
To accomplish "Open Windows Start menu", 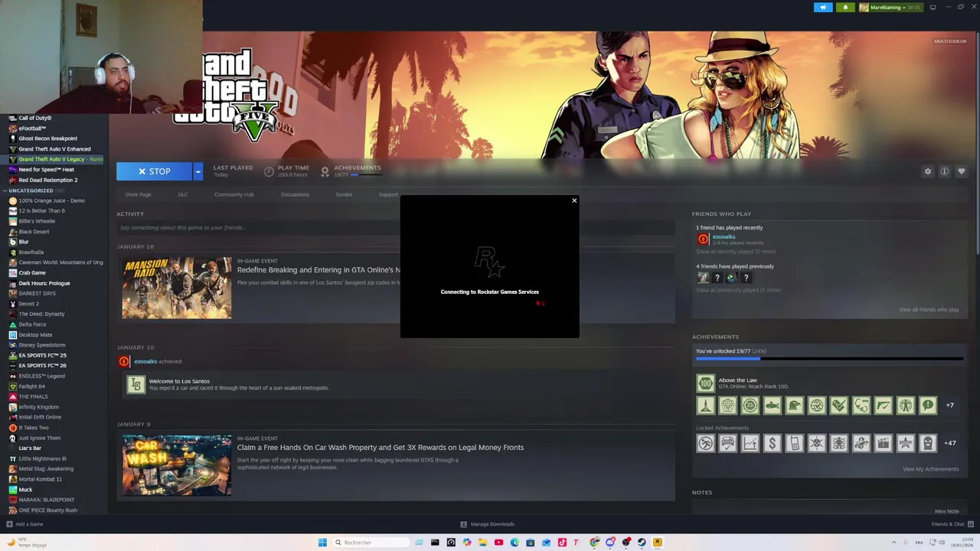I will tap(322, 543).
